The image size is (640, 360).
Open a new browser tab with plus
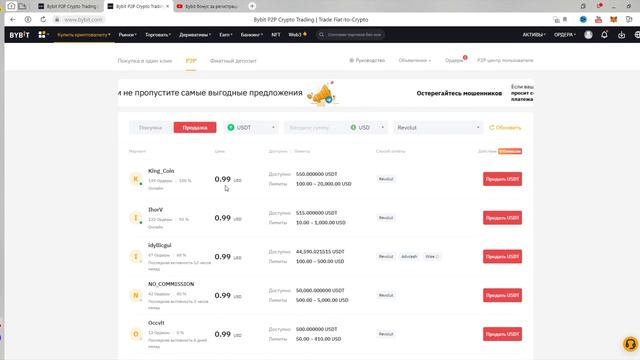[x=252, y=6]
